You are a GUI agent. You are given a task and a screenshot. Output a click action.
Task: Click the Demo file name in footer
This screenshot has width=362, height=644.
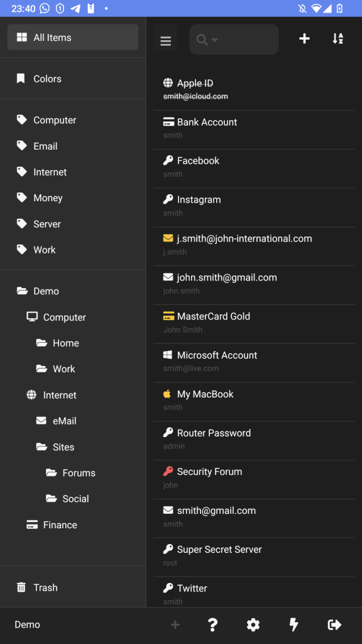point(28,625)
